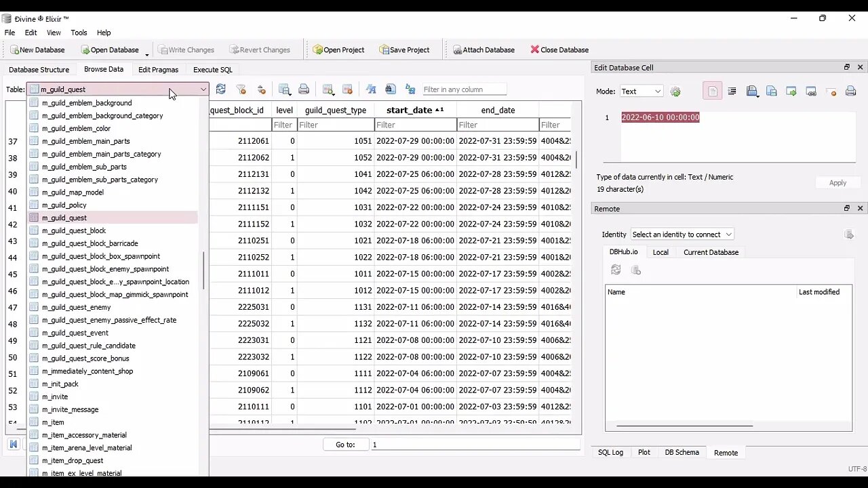This screenshot has width=868, height=488.
Task: Clear all filters icon in the Browse Data toolbar
Action: pyautogui.click(x=241, y=89)
